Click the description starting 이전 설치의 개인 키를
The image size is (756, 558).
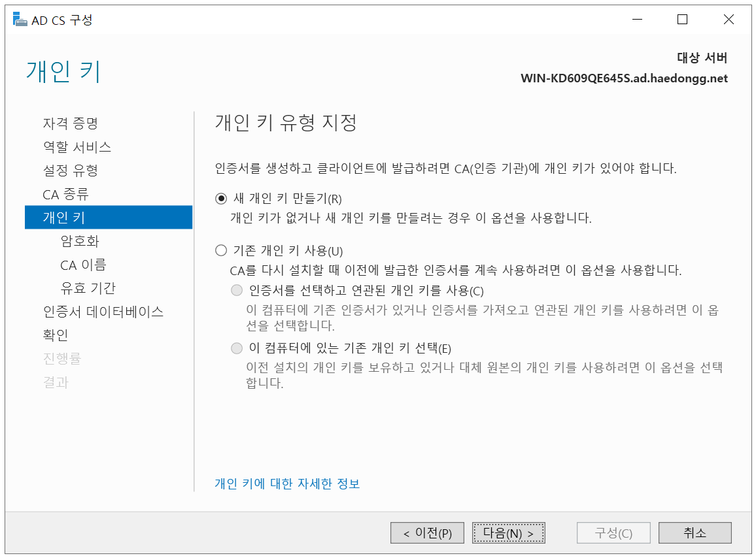(484, 375)
